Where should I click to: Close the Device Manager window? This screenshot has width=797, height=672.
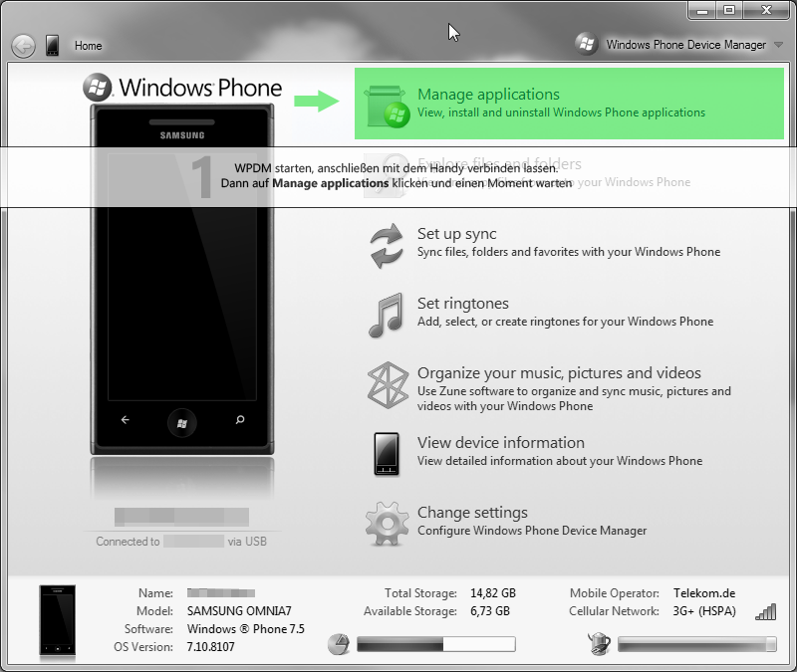tap(766, 10)
